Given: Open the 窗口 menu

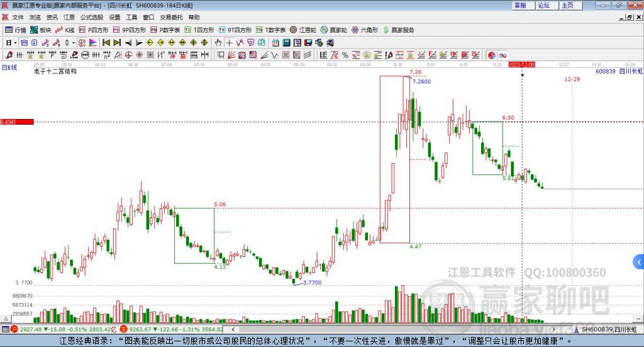Looking at the screenshot, I should (x=148, y=17).
